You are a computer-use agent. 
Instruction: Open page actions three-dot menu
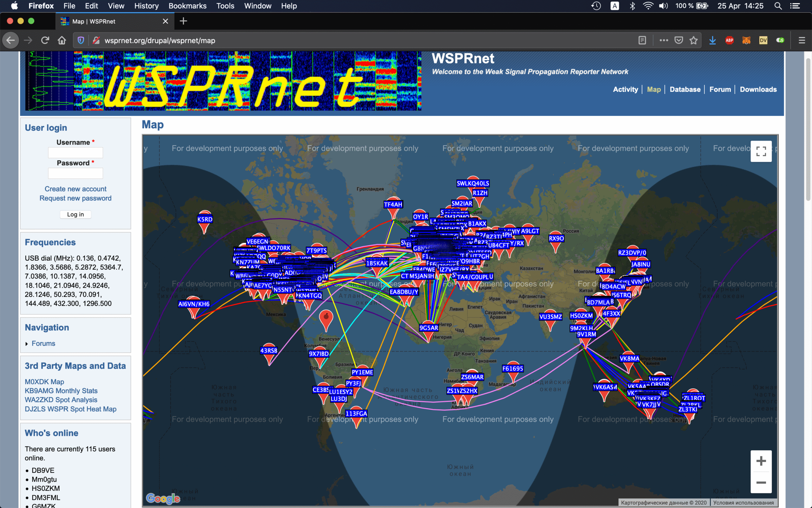[x=664, y=40]
